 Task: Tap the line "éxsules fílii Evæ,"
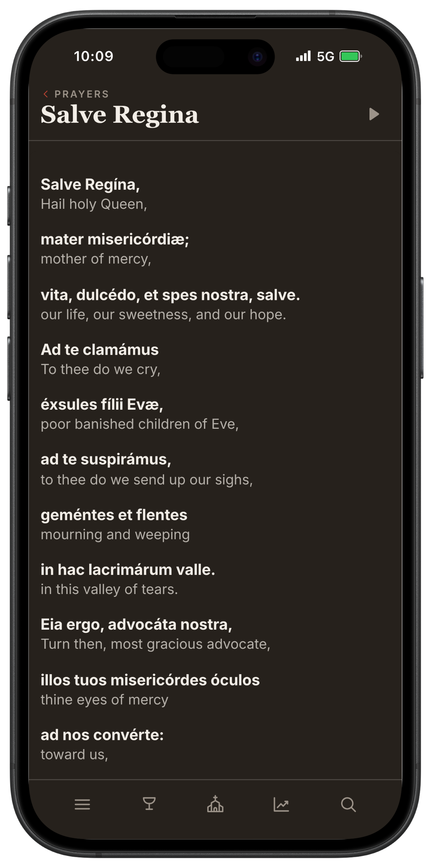click(102, 405)
